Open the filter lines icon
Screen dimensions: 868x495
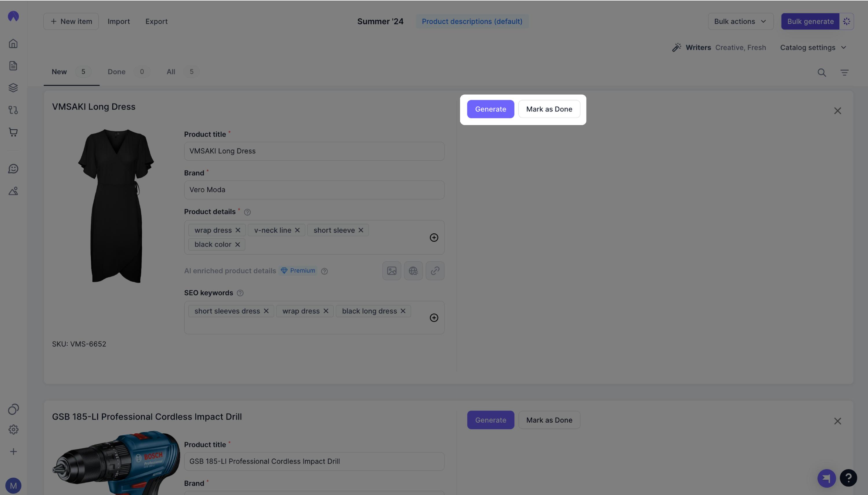tap(844, 72)
